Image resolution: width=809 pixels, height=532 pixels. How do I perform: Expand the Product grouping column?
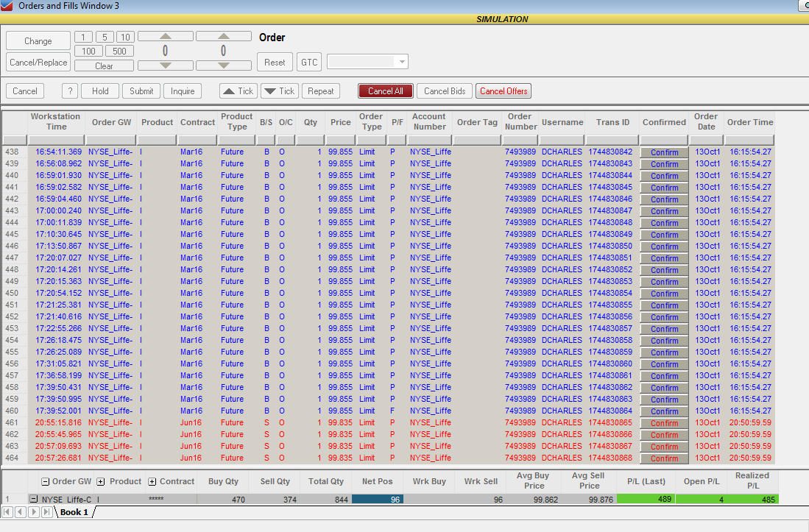[x=101, y=481]
